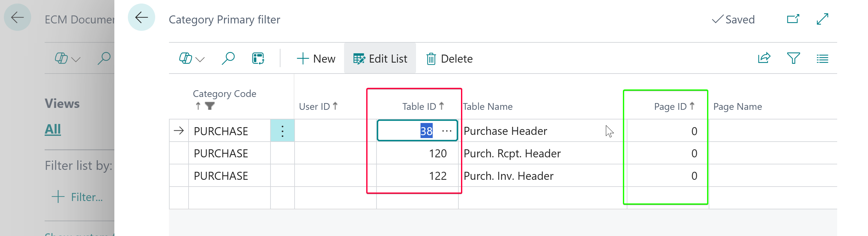This screenshot has height=236, width=868.
Task: Select the All view link
Action: click(x=53, y=129)
